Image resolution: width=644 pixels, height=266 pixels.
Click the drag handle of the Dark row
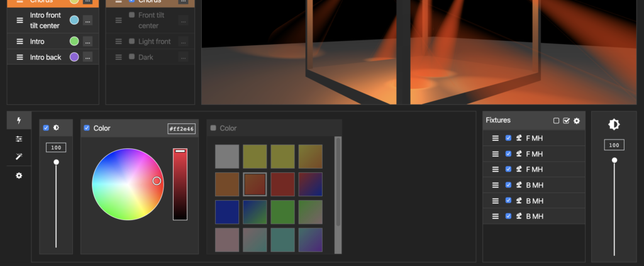(119, 57)
